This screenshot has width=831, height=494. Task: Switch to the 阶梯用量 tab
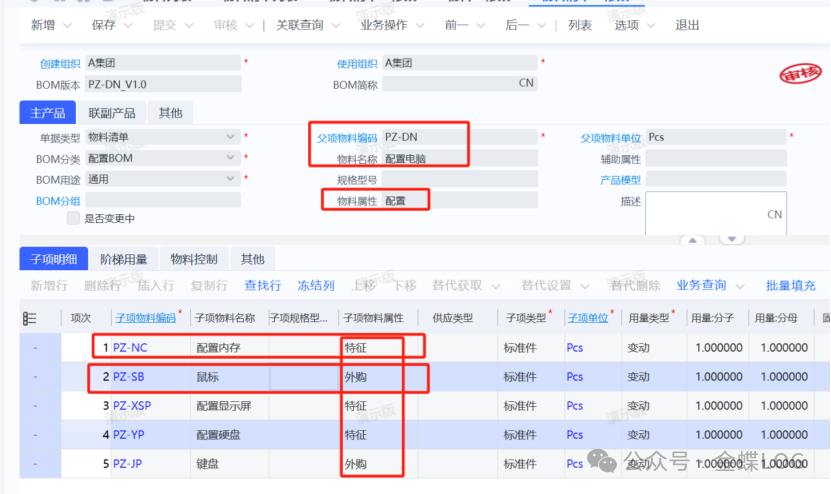[x=124, y=259]
